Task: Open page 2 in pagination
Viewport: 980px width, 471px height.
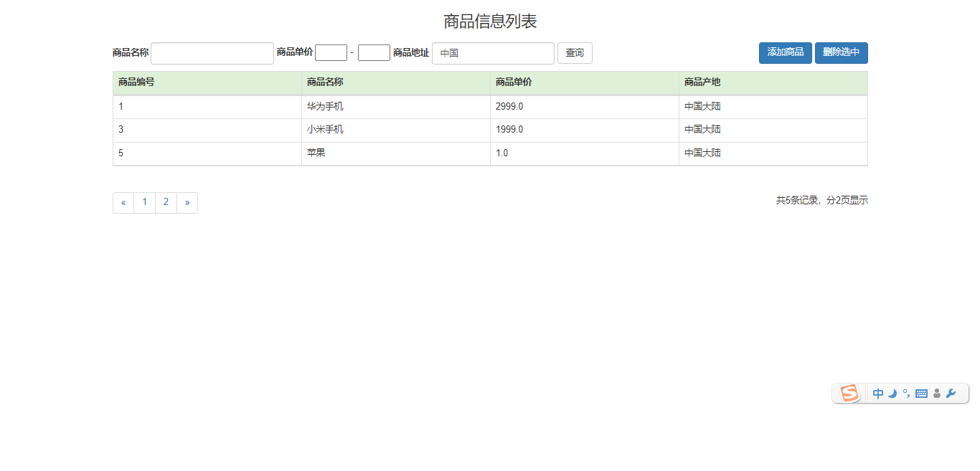Action: coord(166,203)
